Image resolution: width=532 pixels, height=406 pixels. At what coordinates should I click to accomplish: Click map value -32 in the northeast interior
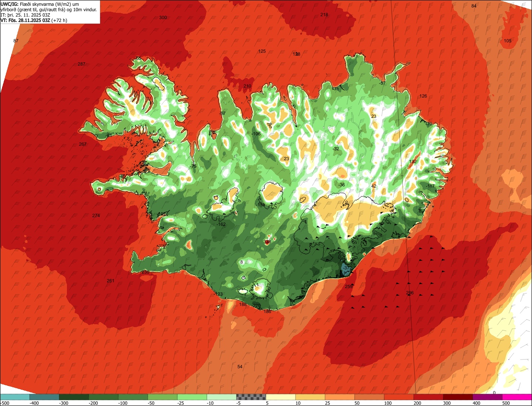pos(336,149)
